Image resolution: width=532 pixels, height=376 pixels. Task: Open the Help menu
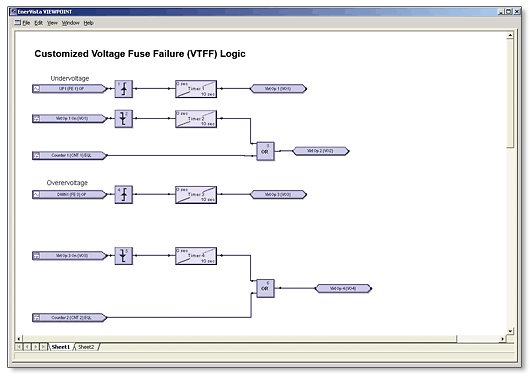click(89, 23)
